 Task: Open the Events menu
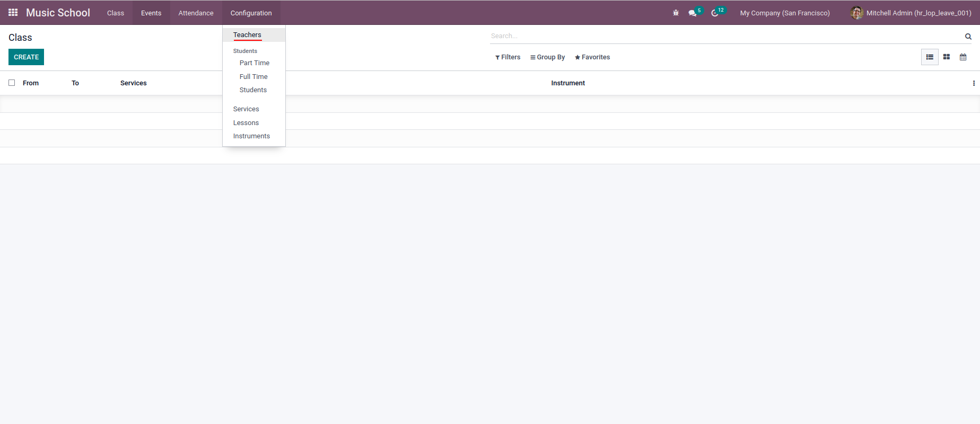click(151, 13)
